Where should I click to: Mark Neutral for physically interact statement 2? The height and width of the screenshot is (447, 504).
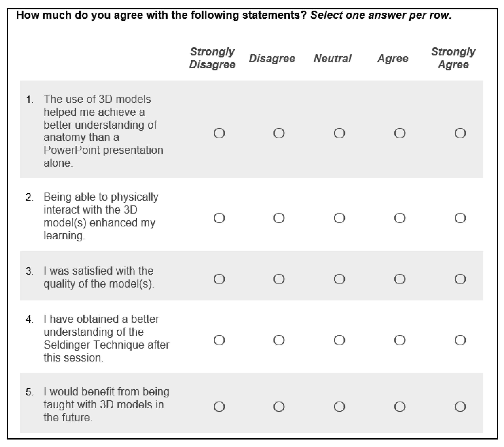[x=339, y=218]
